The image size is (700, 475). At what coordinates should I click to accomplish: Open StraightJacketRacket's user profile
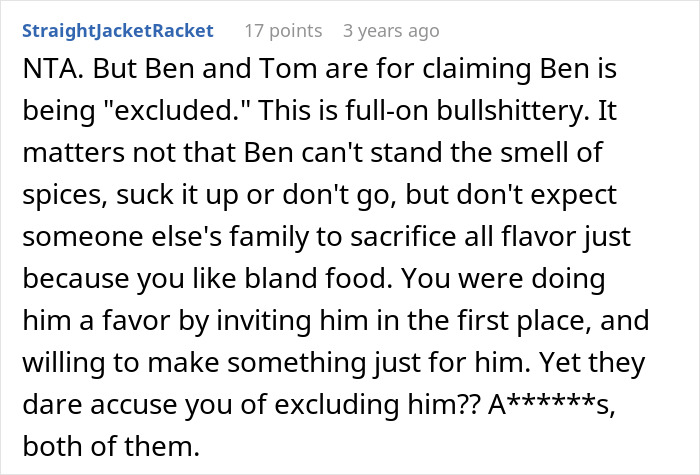click(x=118, y=31)
